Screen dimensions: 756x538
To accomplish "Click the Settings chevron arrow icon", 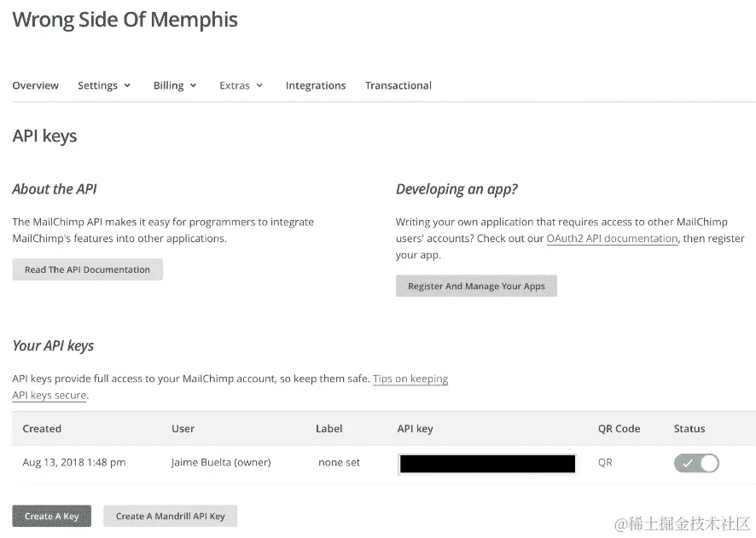I will point(127,86).
